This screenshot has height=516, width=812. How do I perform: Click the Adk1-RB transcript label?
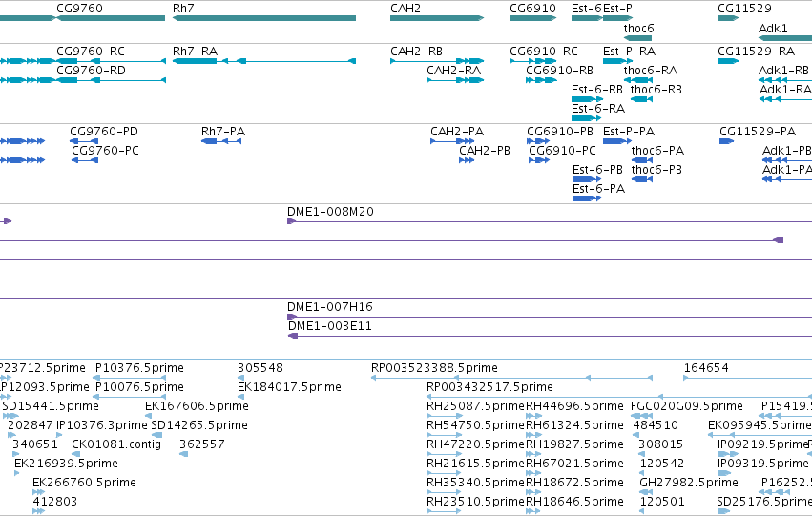pos(783,71)
